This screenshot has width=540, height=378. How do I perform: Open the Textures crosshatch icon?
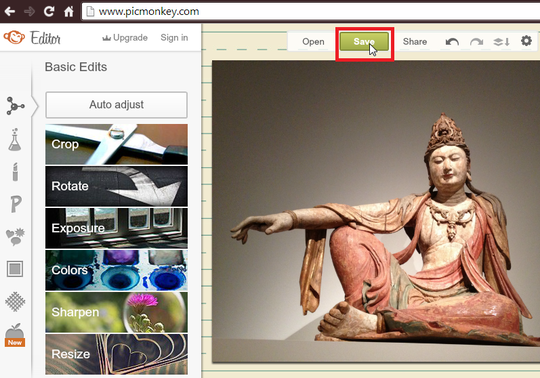point(15,301)
